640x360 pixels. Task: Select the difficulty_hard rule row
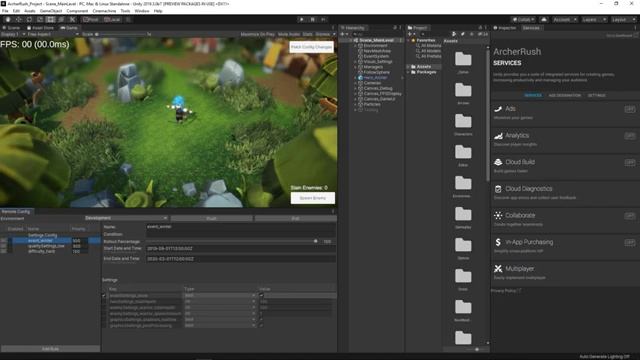(x=50, y=251)
